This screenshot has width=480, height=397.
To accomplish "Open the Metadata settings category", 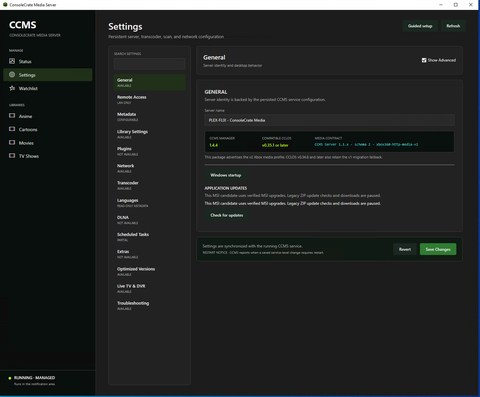I will [149, 116].
